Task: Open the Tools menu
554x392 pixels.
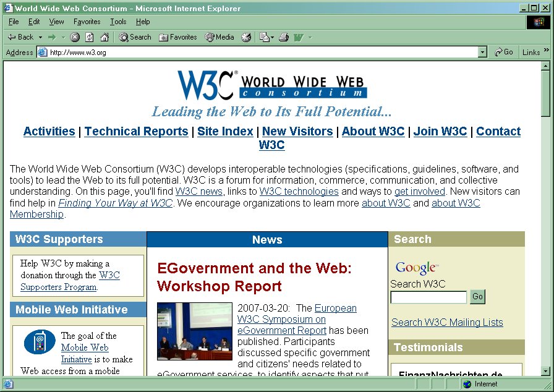Action: (118, 22)
